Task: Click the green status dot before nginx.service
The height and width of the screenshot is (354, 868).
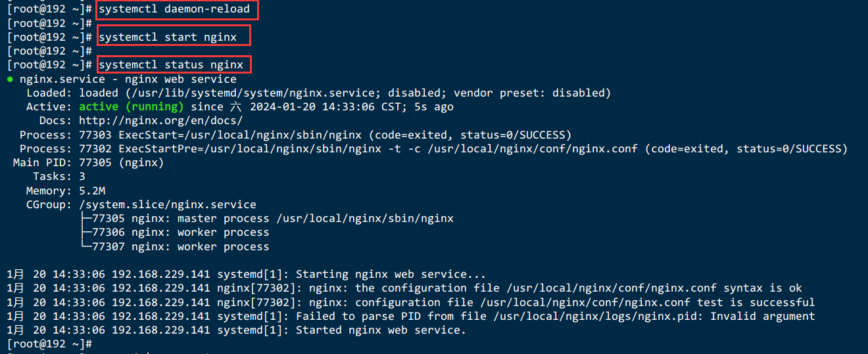Action: click(x=10, y=79)
